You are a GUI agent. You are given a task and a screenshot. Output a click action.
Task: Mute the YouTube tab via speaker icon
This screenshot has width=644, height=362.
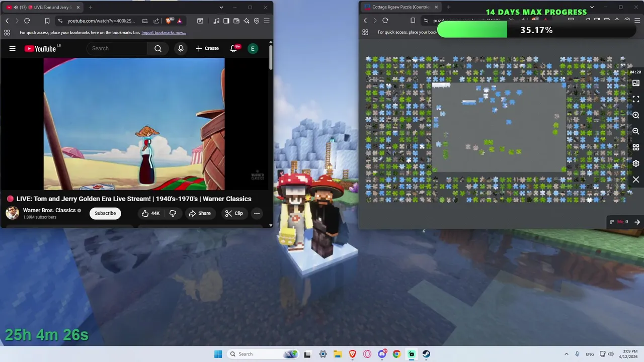point(16,8)
